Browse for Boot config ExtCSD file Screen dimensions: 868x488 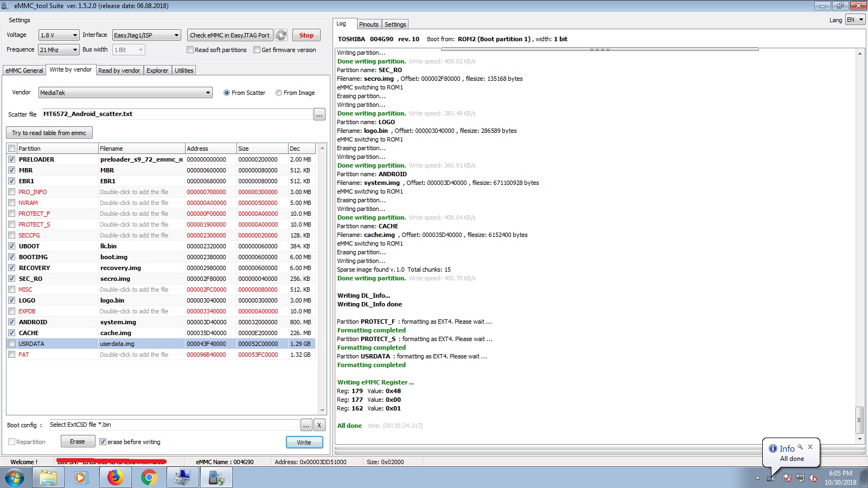(x=307, y=425)
